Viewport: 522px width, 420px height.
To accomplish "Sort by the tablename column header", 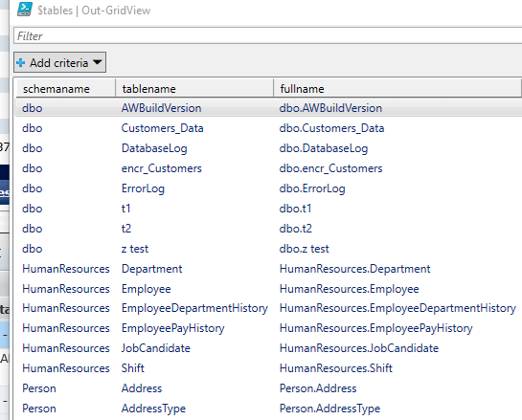I will 194,89.
